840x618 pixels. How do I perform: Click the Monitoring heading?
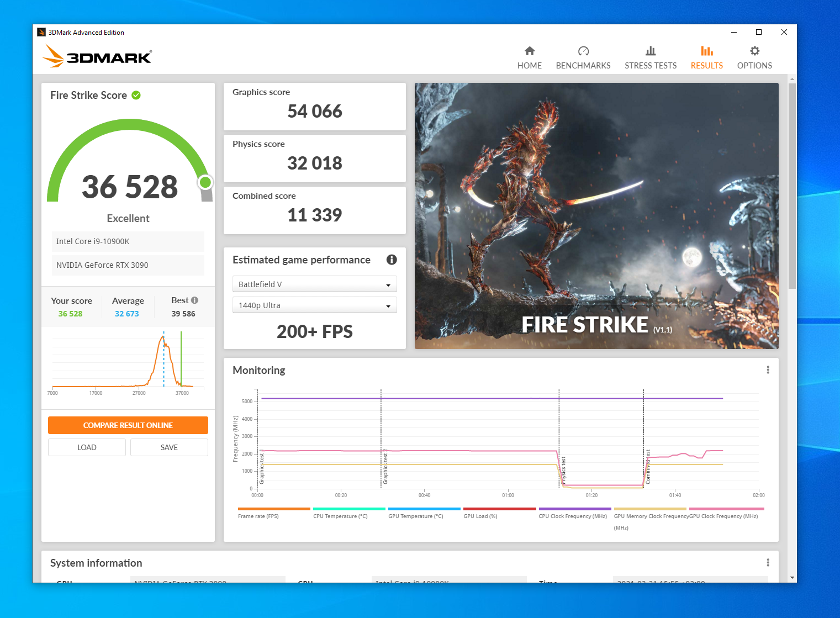259,370
